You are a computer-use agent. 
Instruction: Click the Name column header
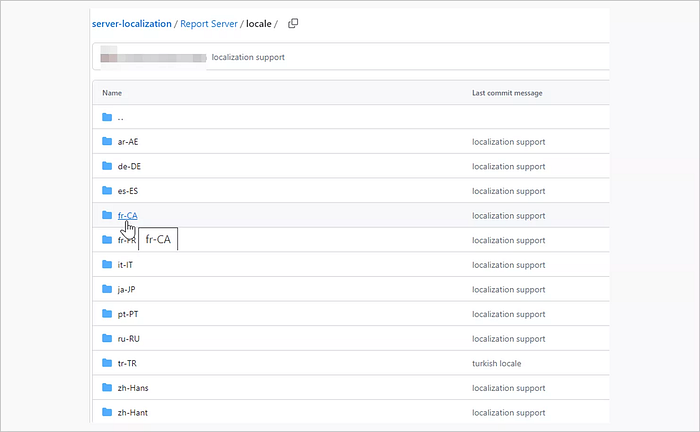tap(112, 93)
